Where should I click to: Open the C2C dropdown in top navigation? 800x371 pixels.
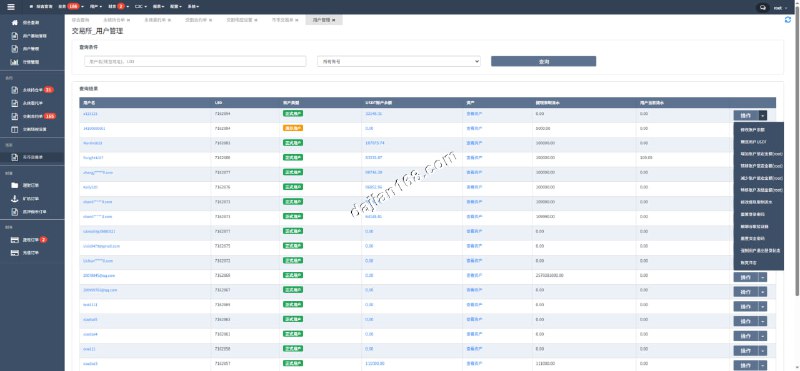(141, 7)
